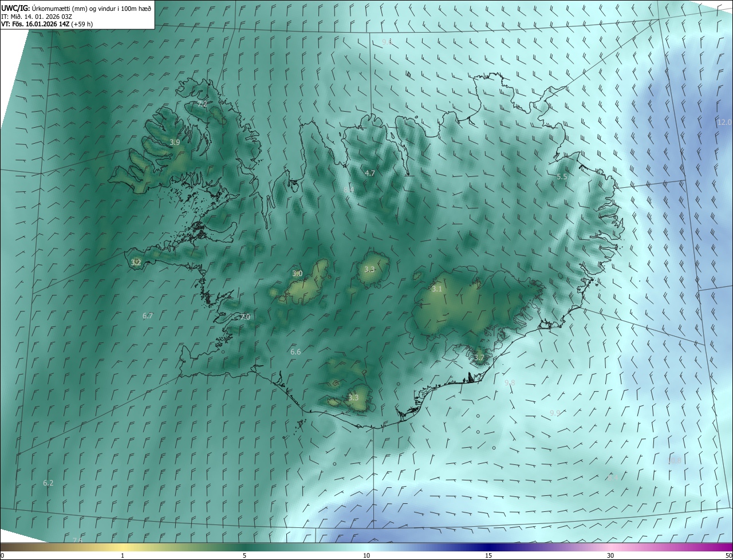
Task: Click the 50 tick label on the color scale
Action: point(728,555)
